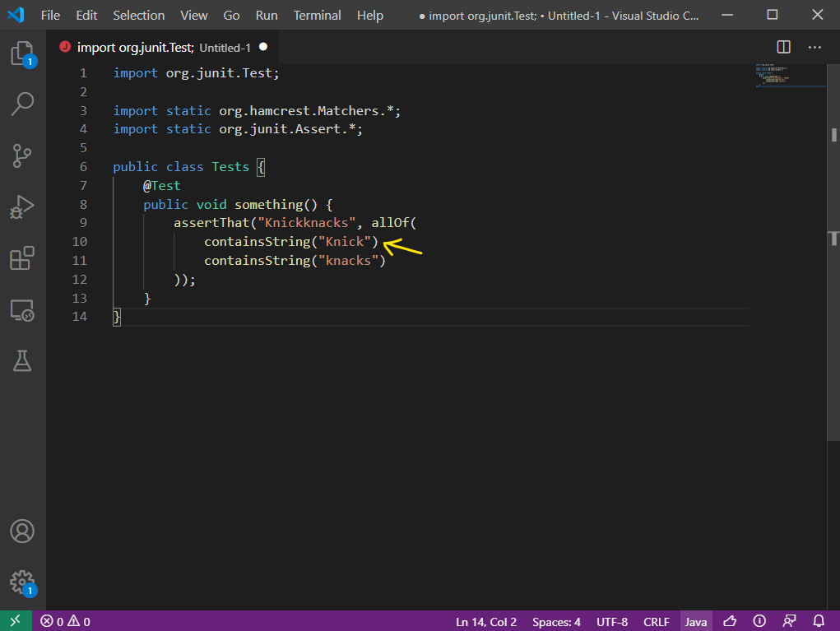Toggle the Split Editor layout icon
840x631 pixels.
[782, 47]
